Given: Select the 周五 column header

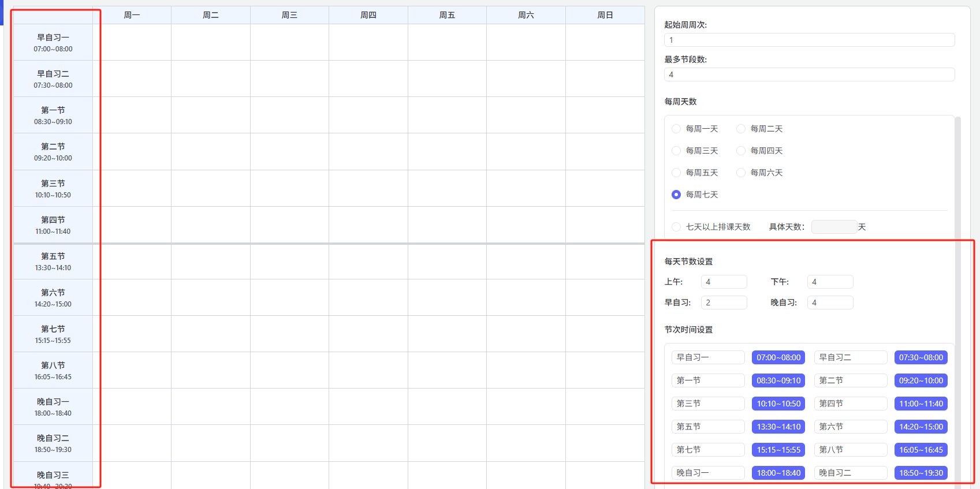Looking at the screenshot, I should (447, 15).
